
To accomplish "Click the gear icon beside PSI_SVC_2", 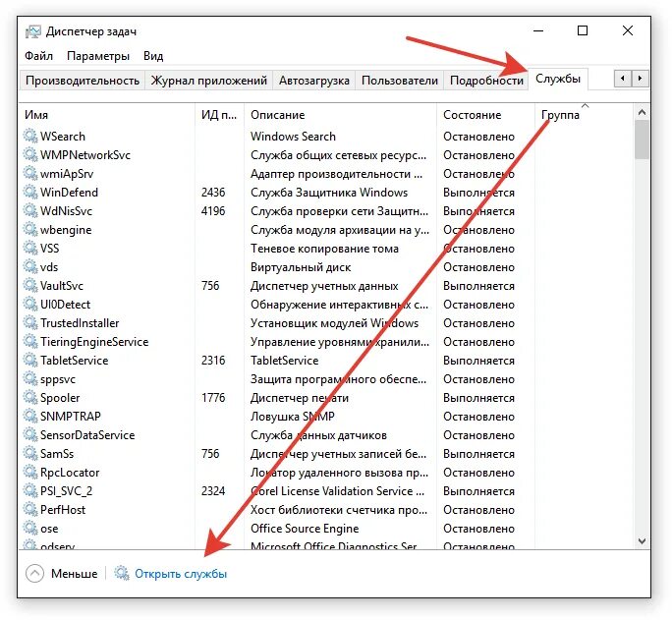I will 30,491.
